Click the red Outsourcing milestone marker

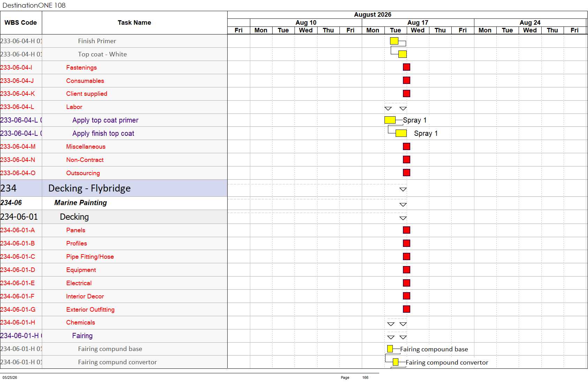click(406, 173)
